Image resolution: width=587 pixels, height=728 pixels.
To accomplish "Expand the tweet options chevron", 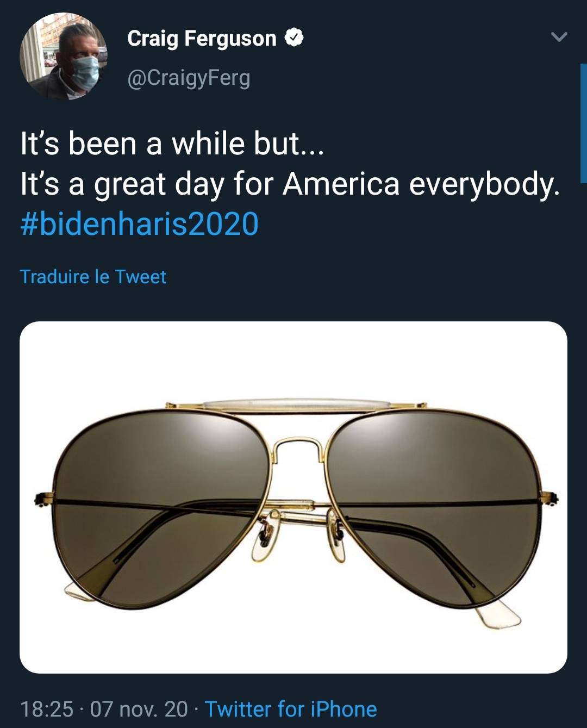I will pyautogui.click(x=559, y=38).
